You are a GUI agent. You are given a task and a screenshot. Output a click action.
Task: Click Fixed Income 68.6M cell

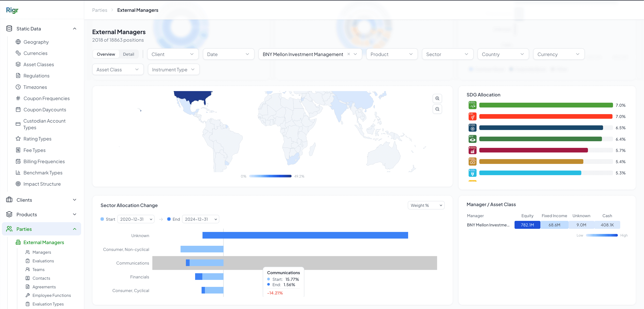point(554,225)
